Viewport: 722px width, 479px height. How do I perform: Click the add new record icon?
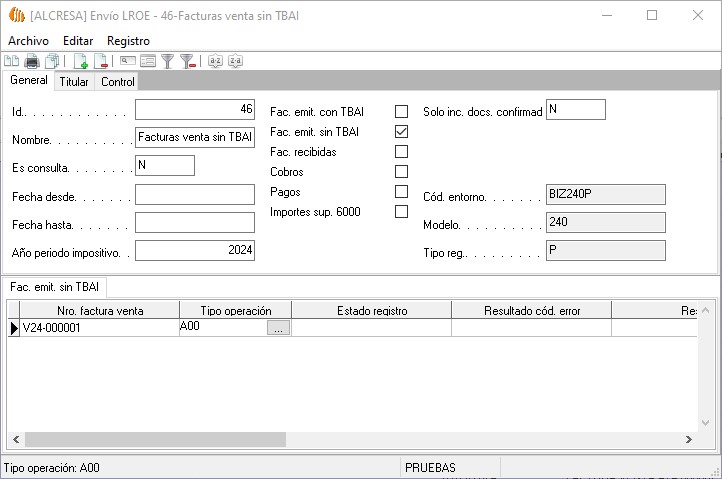pyautogui.click(x=80, y=61)
